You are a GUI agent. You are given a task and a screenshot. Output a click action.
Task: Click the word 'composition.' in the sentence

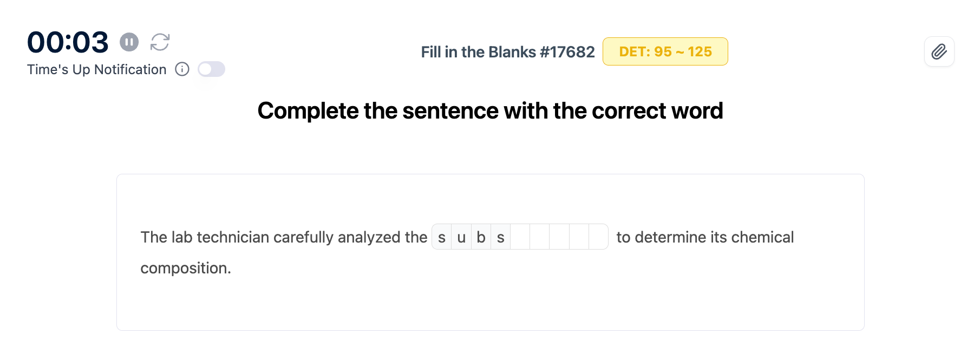tap(186, 268)
